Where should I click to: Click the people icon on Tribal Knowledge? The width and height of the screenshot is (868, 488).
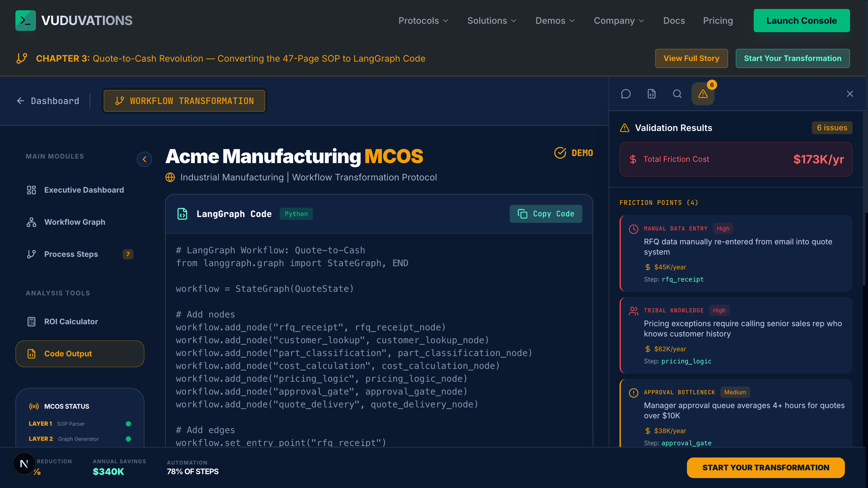pos(633,311)
